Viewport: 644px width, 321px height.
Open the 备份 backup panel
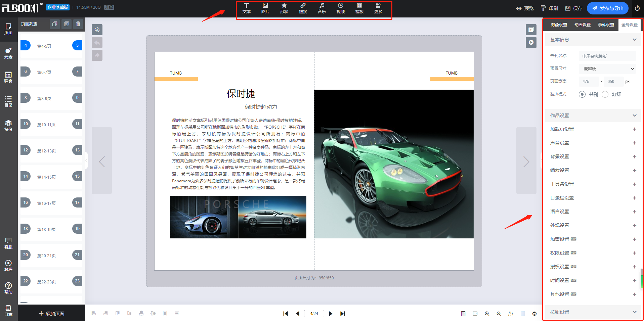[8, 126]
